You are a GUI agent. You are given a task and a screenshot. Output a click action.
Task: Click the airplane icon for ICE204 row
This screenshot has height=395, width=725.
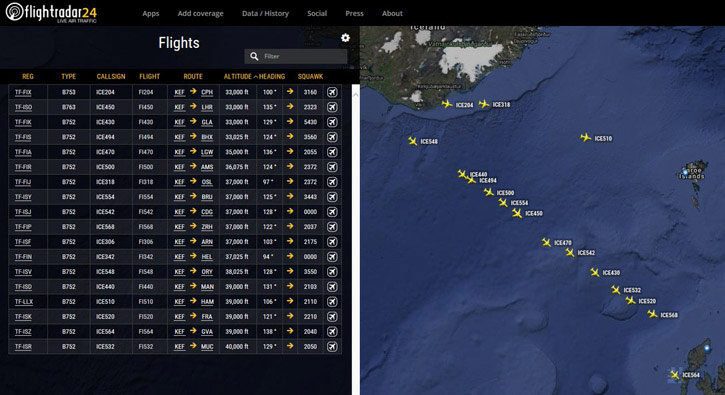(332, 92)
